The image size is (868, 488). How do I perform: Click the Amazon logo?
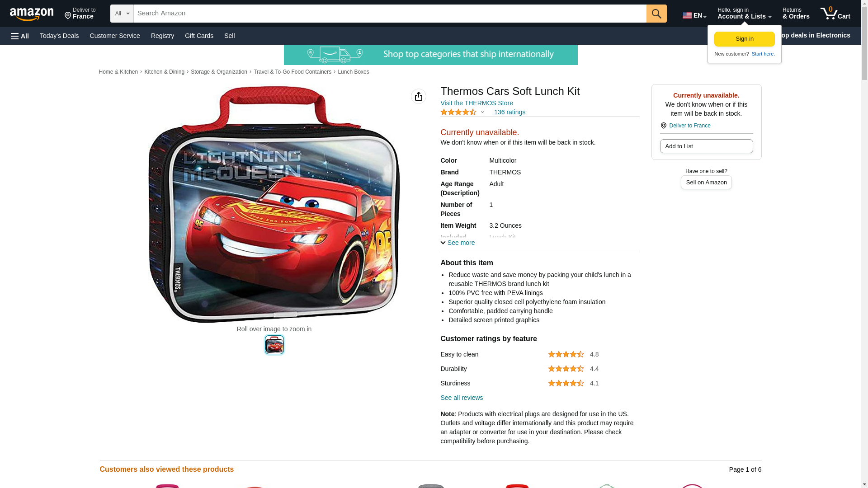tap(32, 14)
